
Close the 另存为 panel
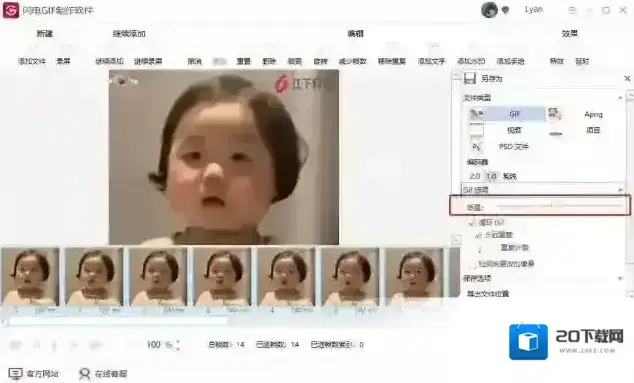pyautogui.click(x=627, y=78)
